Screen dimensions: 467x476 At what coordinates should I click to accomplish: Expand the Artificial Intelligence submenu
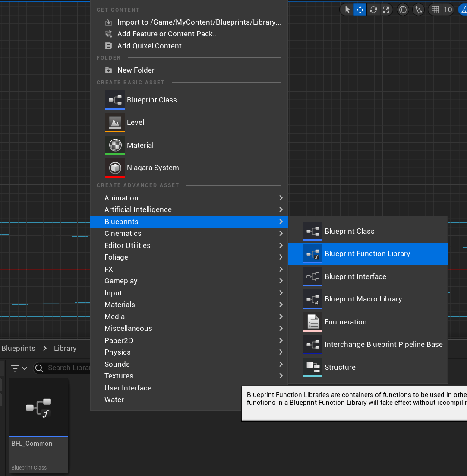[x=189, y=210]
